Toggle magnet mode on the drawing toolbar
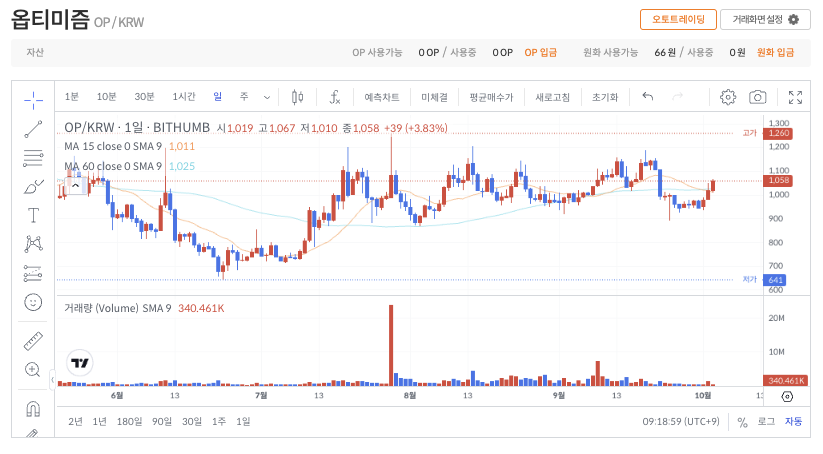The width and height of the screenshot is (823, 454). [x=33, y=408]
